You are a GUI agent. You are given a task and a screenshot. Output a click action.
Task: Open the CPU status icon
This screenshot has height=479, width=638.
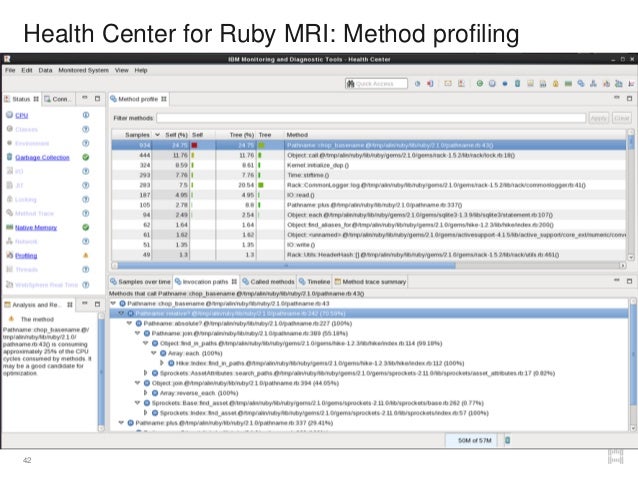pos(9,115)
